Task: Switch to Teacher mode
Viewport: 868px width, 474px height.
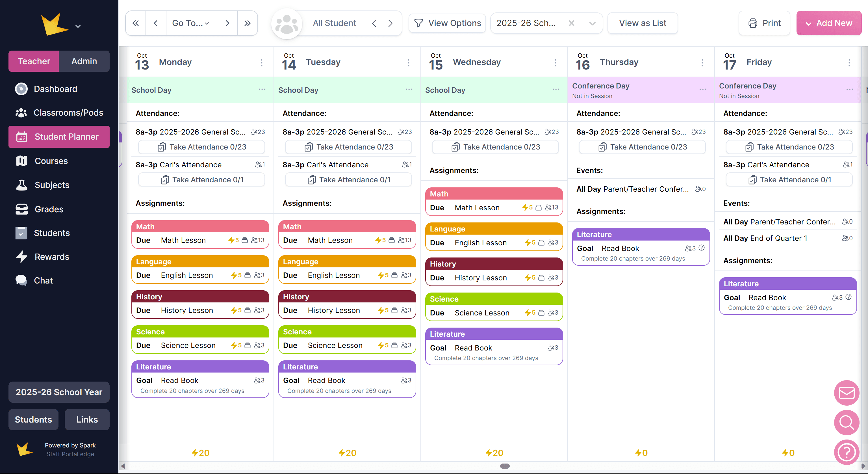Action: (34, 61)
